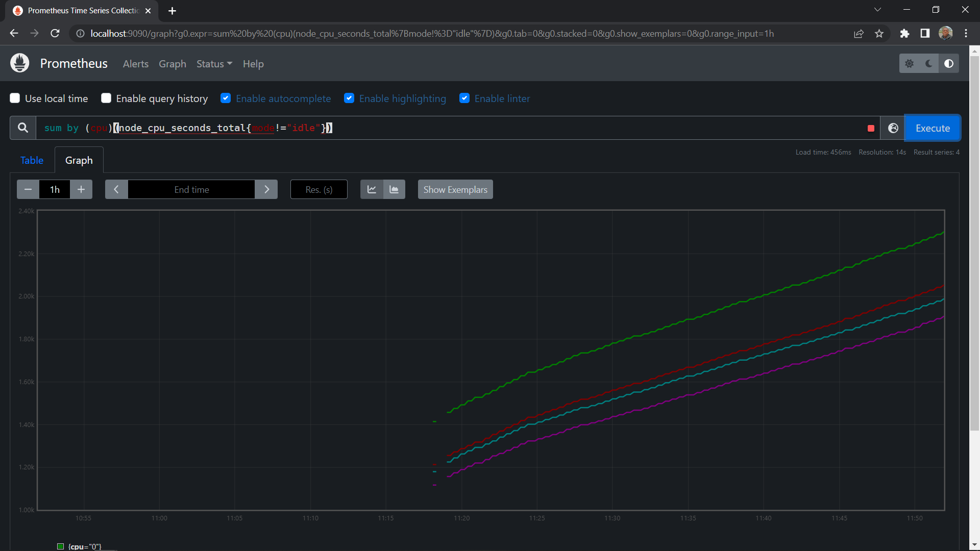Viewport: 980px width, 551px height.
Task: Switch to light theme sun icon
Action: pyautogui.click(x=909, y=64)
